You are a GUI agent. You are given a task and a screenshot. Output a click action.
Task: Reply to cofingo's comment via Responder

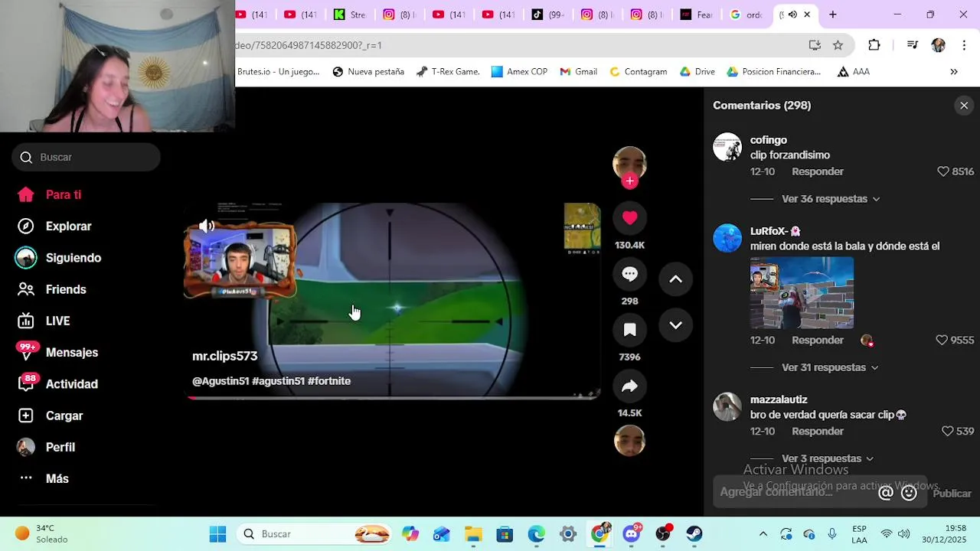[x=818, y=171]
